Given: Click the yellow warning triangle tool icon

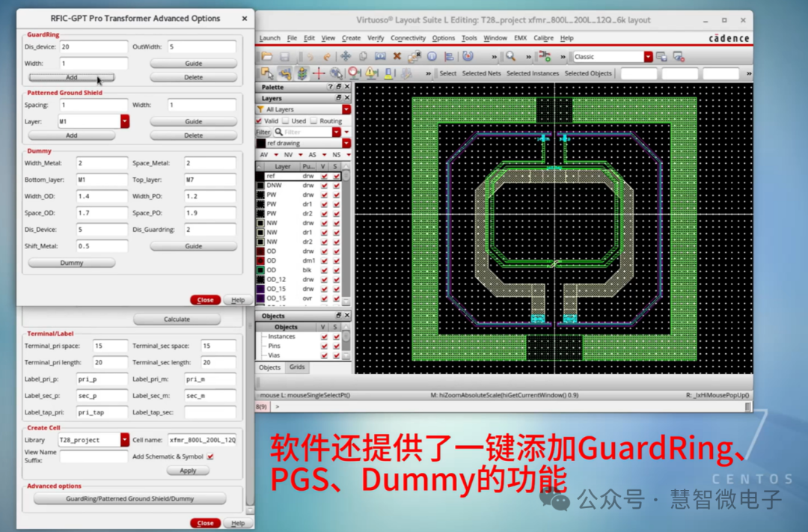Looking at the screenshot, I should point(371,73).
